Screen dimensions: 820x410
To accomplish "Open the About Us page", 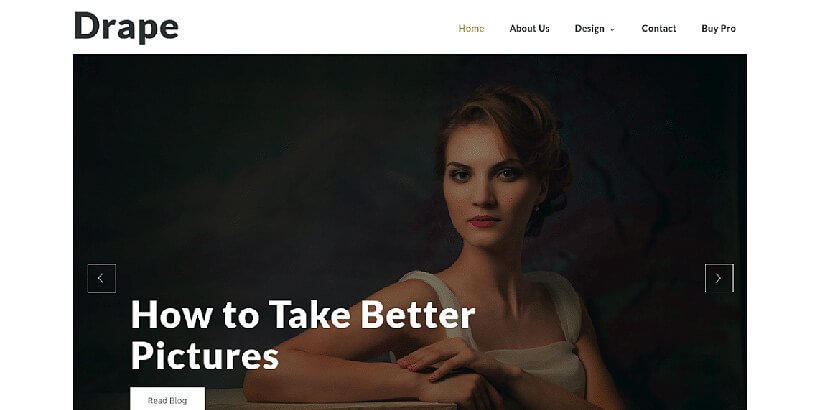I will point(529,29).
